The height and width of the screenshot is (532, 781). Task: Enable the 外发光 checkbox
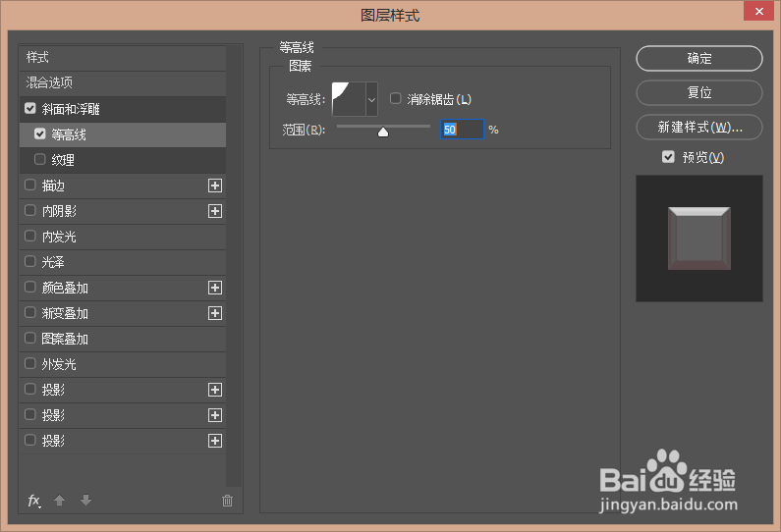click(x=30, y=364)
